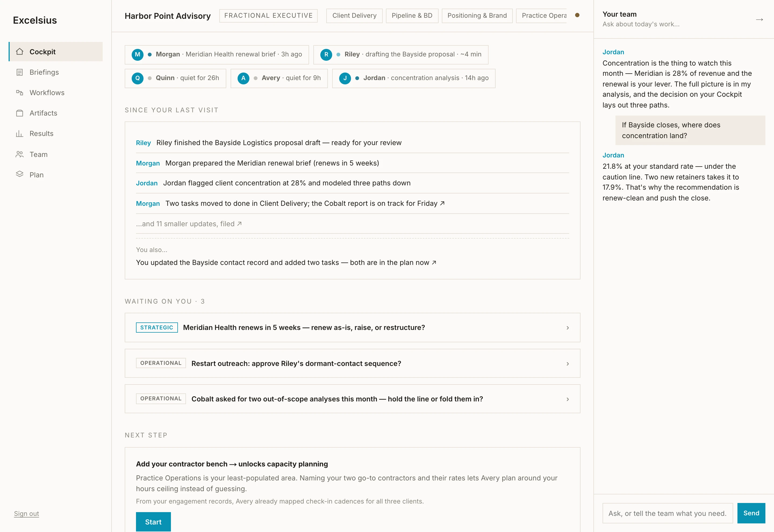This screenshot has height=532, width=774.
Task: Click first Jordan name in team chat
Action: pos(613,52)
